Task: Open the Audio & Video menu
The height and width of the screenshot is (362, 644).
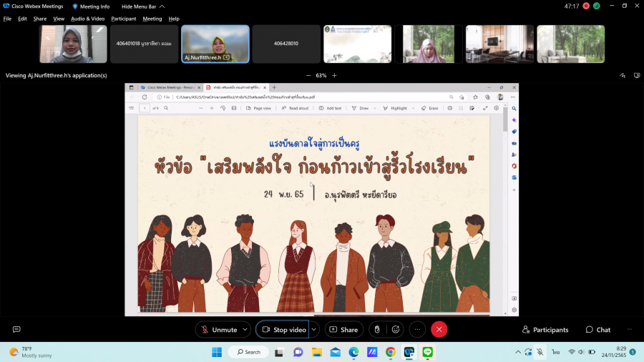Action: [x=87, y=19]
